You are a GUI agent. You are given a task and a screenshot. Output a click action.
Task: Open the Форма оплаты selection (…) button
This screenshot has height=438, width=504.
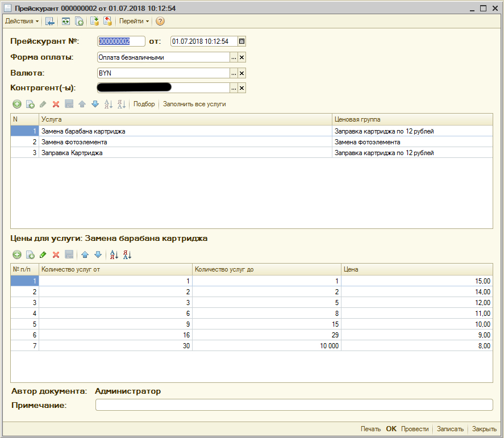pyautogui.click(x=233, y=57)
